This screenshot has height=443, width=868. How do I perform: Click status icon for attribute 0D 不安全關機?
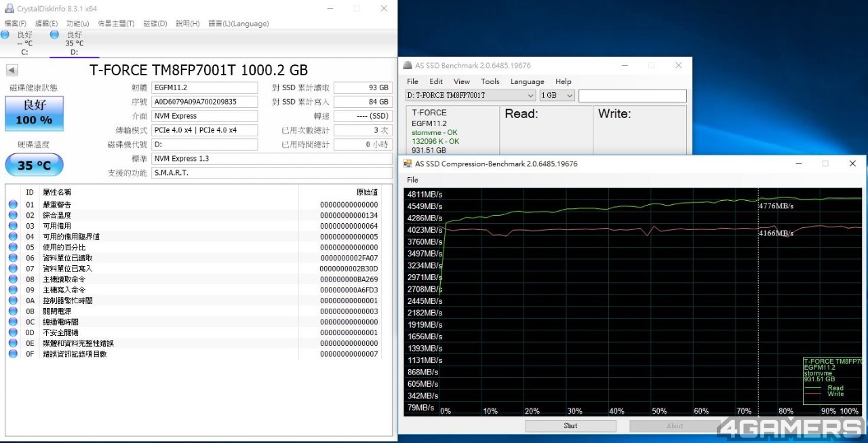[13, 332]
